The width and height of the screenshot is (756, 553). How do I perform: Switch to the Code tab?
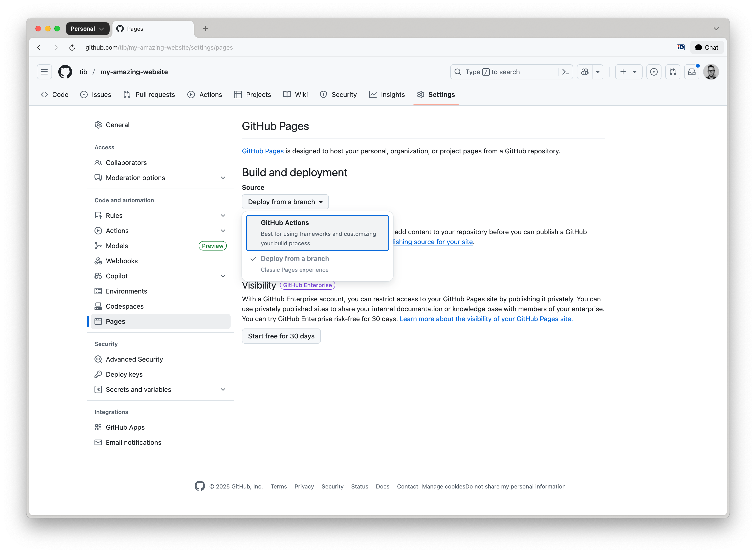point(55,95)
